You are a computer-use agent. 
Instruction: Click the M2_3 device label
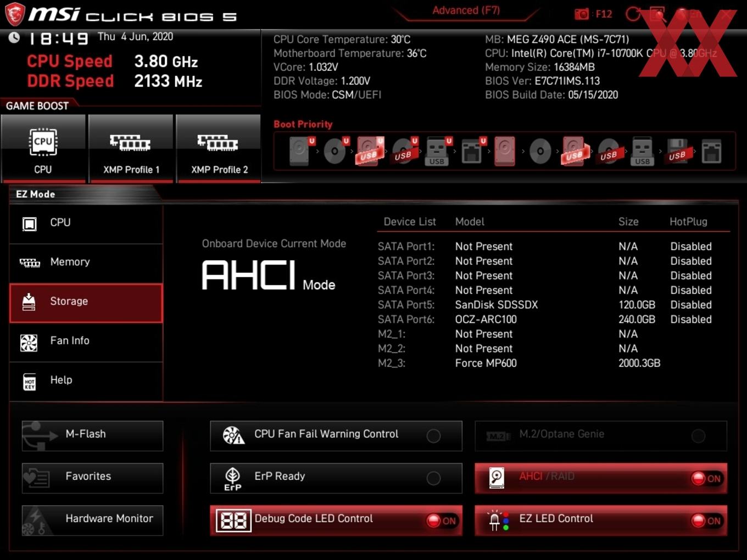tap(392, 363)
